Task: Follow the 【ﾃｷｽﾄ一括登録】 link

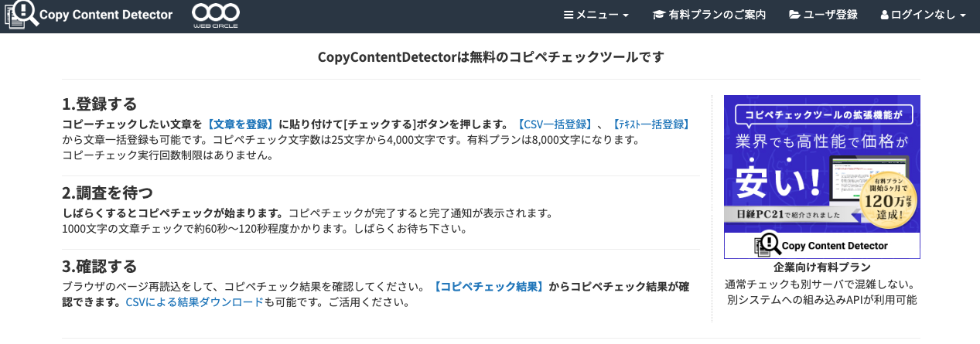Action: click(x=650, y=124)
